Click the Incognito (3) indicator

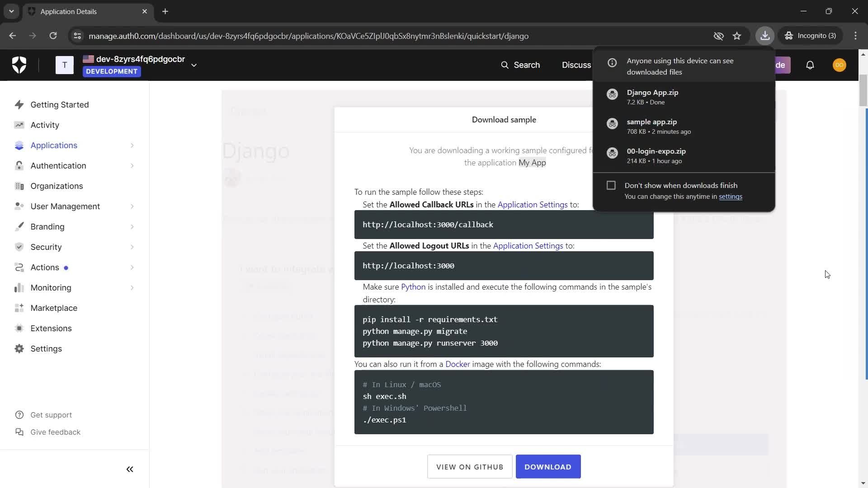[x=811, y=36]
